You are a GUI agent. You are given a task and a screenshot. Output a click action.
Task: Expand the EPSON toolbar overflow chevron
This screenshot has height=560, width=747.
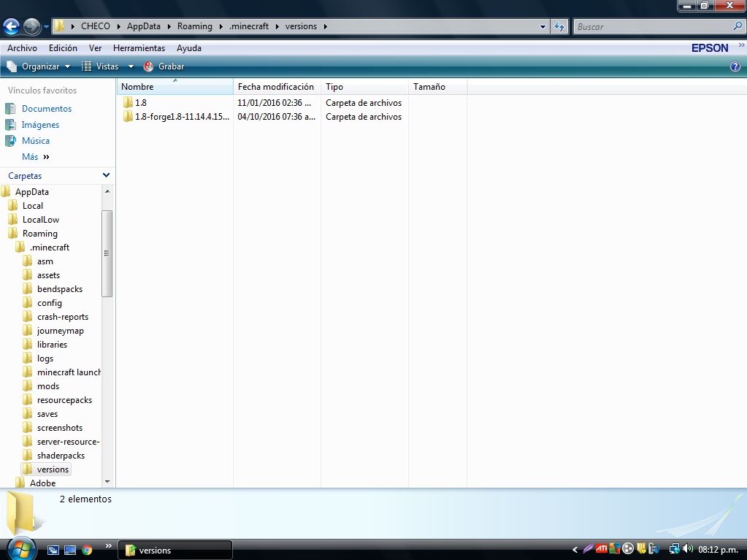741,45
